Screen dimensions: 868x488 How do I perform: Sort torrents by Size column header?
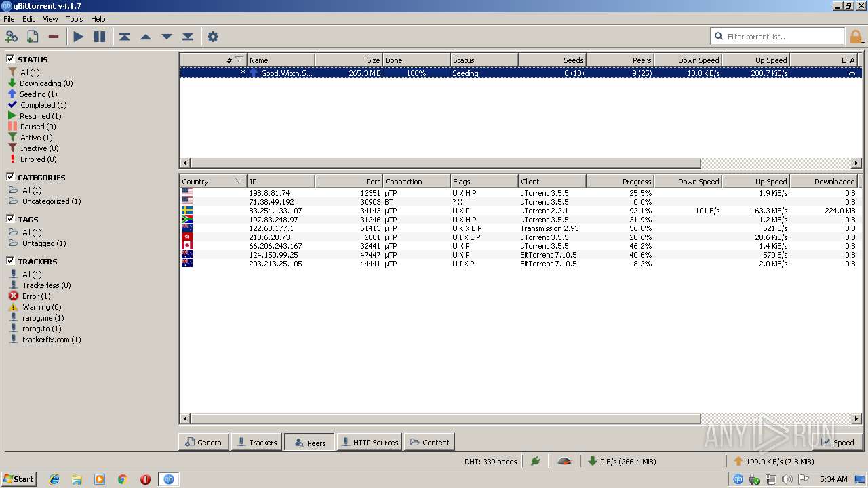point(349,60)
